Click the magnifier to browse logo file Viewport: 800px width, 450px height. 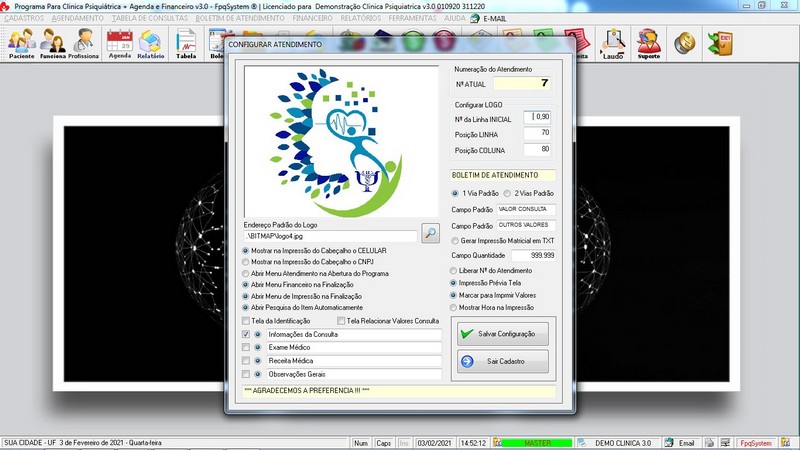[x=430, y=234]
